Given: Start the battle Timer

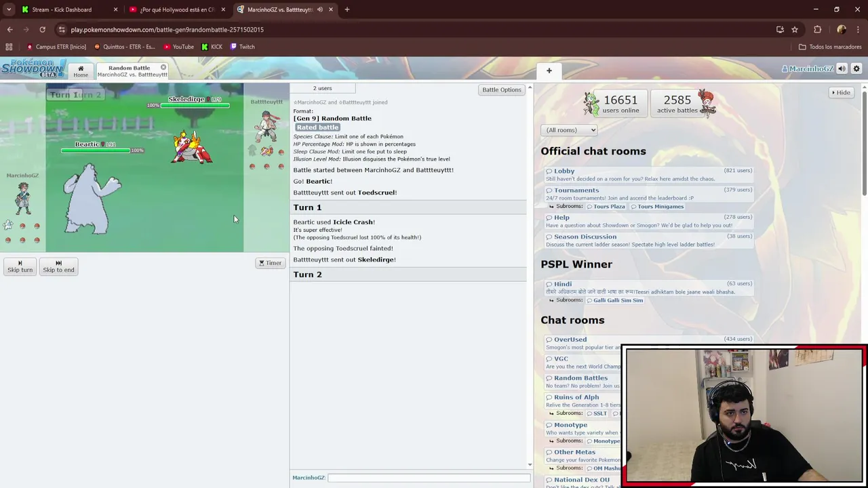Looking at the screenshot, I should coord(270,263).
